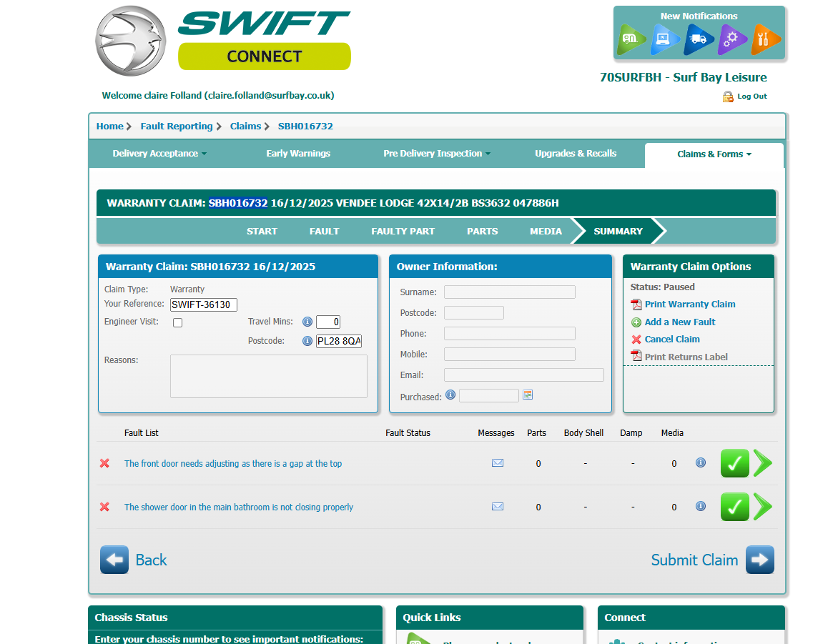This screenshot has height=644, width=838.
Task: Click green arrow on shower door fault row
Action: pyautogui.click(x=763, y=507)
